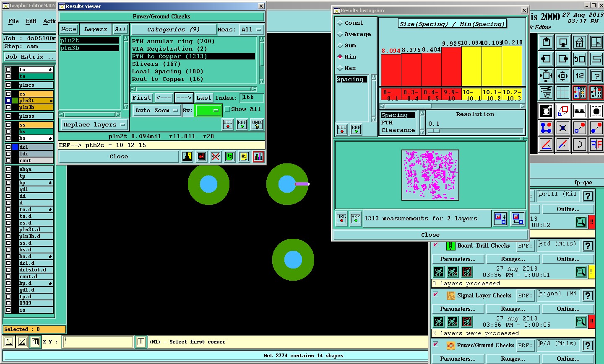604x364 pixels.
Task: Click the layers list scroll up arrow
Action: click(x=126, y=39)
